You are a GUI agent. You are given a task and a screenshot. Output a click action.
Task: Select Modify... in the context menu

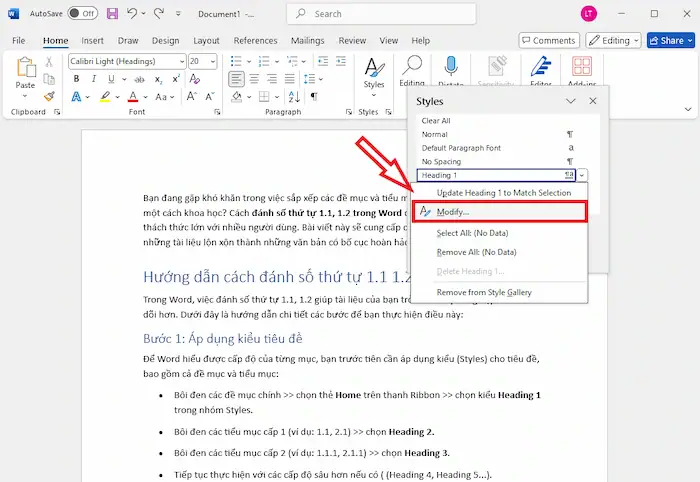coord(453,212)
